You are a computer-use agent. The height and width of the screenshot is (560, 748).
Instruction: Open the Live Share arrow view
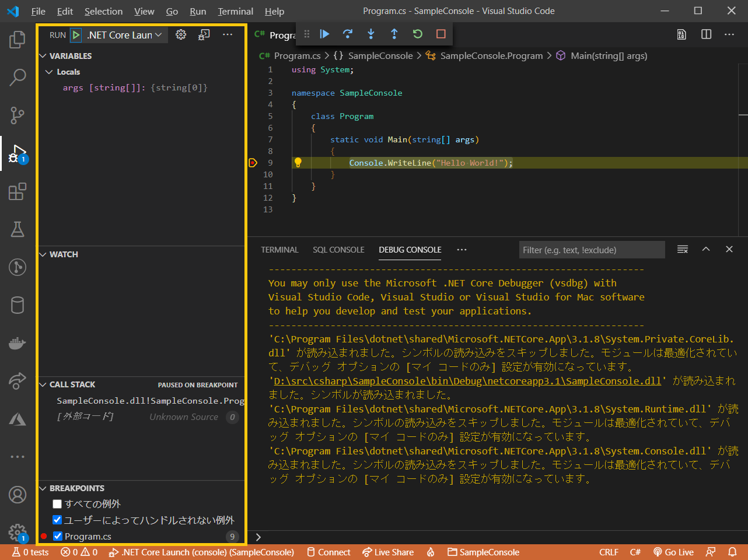point(18,381)
